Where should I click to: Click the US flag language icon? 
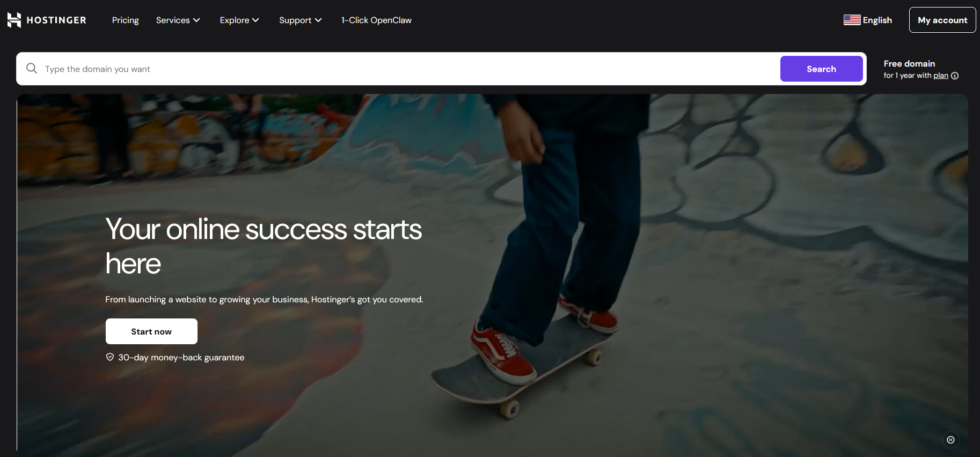pos(852,20)
